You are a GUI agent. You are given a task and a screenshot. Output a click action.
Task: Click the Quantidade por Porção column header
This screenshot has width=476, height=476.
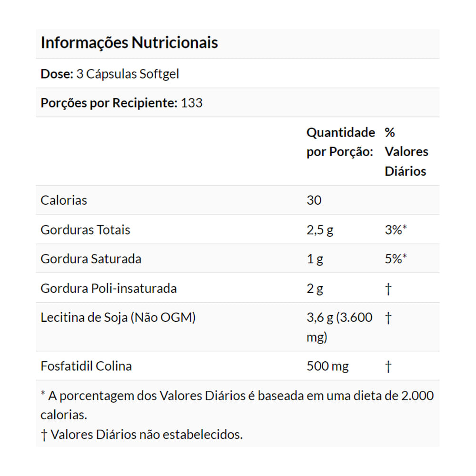point(340,142)
